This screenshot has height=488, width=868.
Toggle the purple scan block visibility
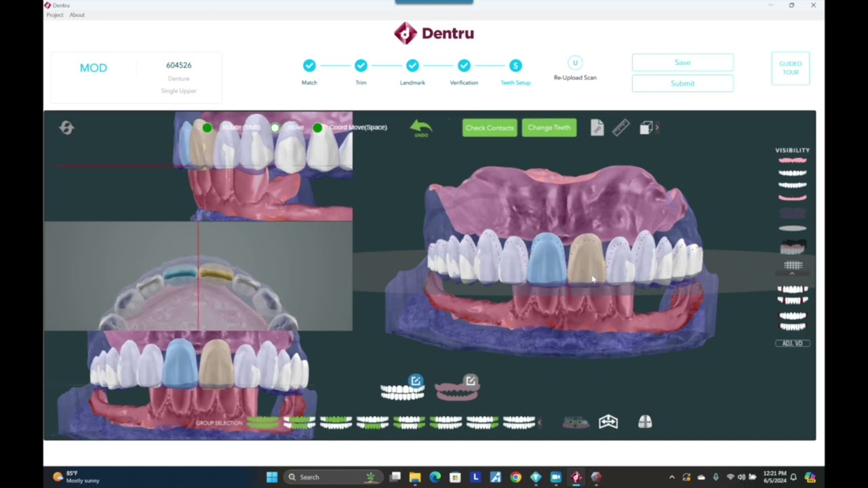coord(792,213)
